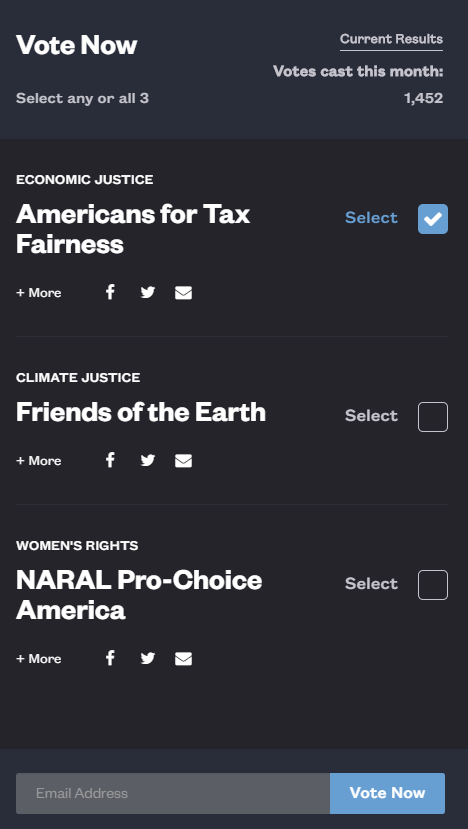Submit with the blue Vote Now button

coord(387,793)
